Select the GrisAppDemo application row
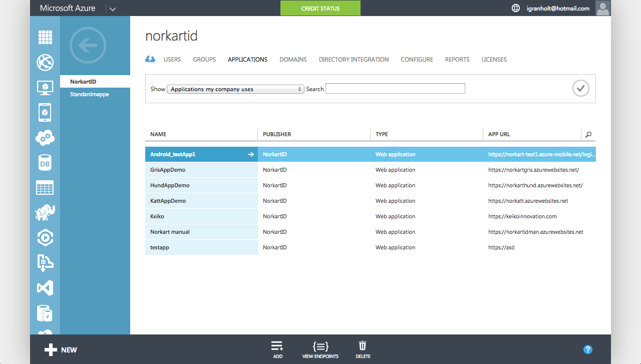This screenshot has height=364, width=641. pyautogui.click(x=371, y=170)
